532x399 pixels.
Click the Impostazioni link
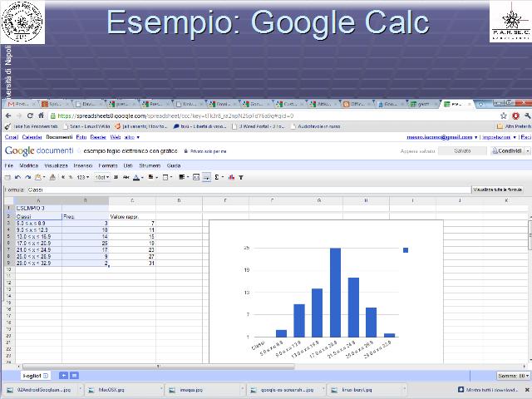pos(497,137)
